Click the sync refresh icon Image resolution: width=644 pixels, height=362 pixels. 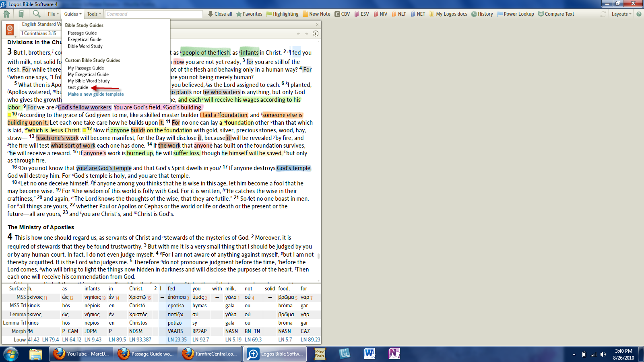click(603, 14)
